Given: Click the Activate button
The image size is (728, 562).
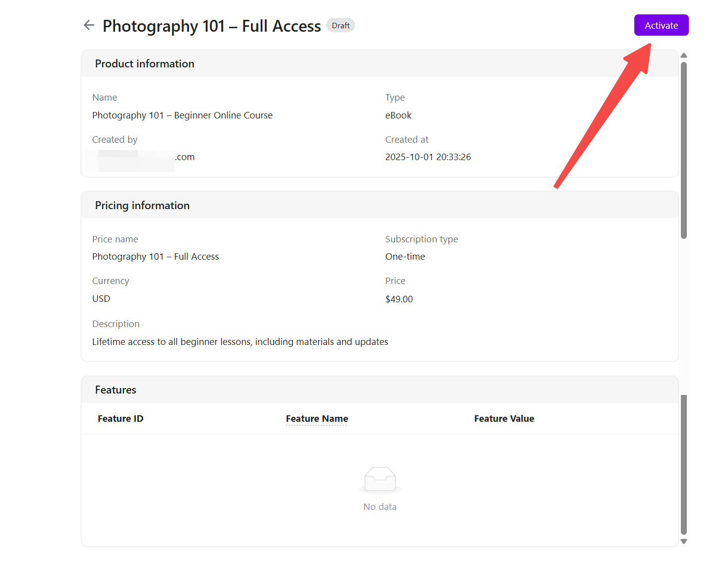Looking at the screenshot, I should (x=661, y=25).
